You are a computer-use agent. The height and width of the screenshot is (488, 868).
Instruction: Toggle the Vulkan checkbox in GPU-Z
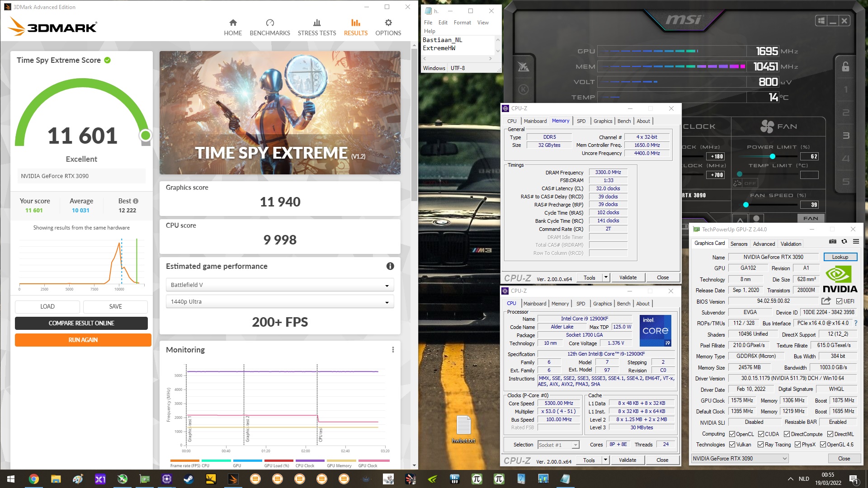[x=732, y=445]
